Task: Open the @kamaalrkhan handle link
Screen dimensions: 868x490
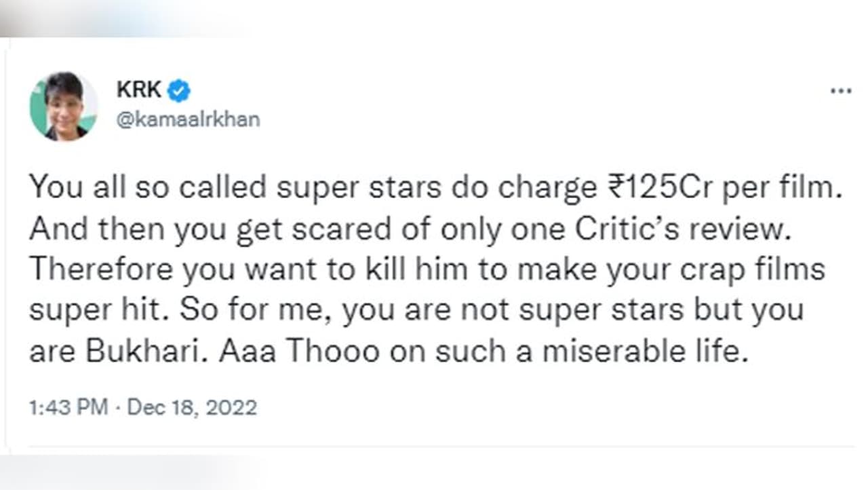Action: 189,119
